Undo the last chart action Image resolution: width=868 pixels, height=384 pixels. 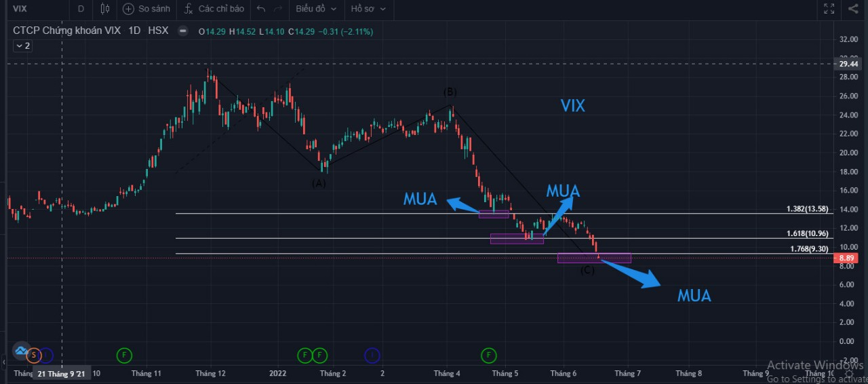click(261, 9)
